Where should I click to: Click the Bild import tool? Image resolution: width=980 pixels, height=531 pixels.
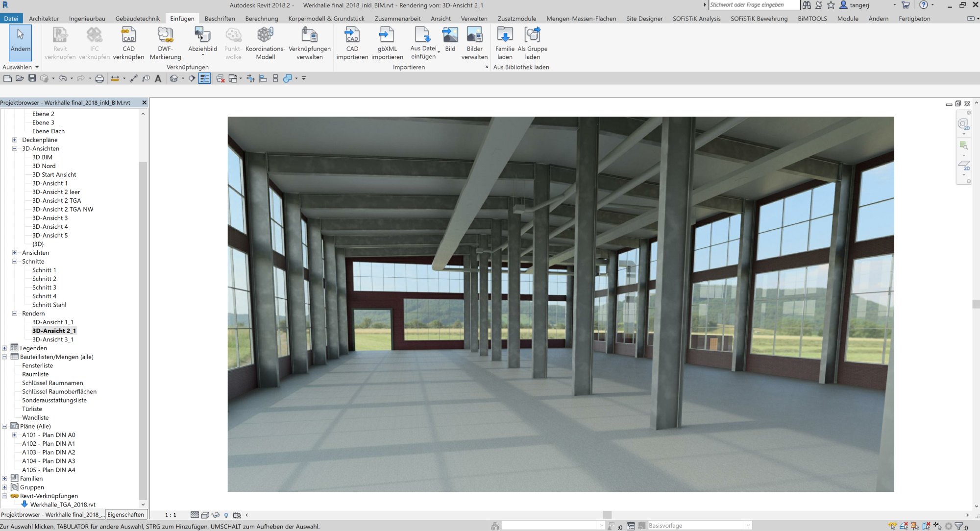[x=450, y=43]
